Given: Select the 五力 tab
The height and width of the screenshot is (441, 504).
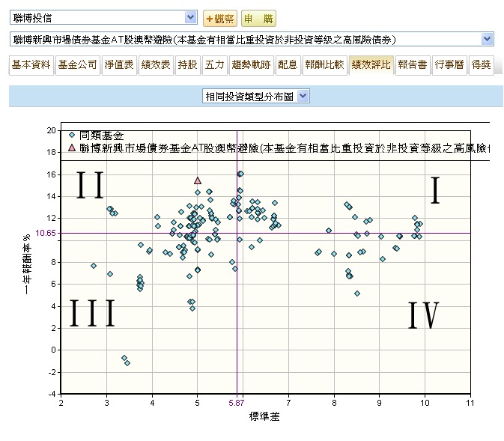Looking at the screenshot, I should click(x=215, y=65).
